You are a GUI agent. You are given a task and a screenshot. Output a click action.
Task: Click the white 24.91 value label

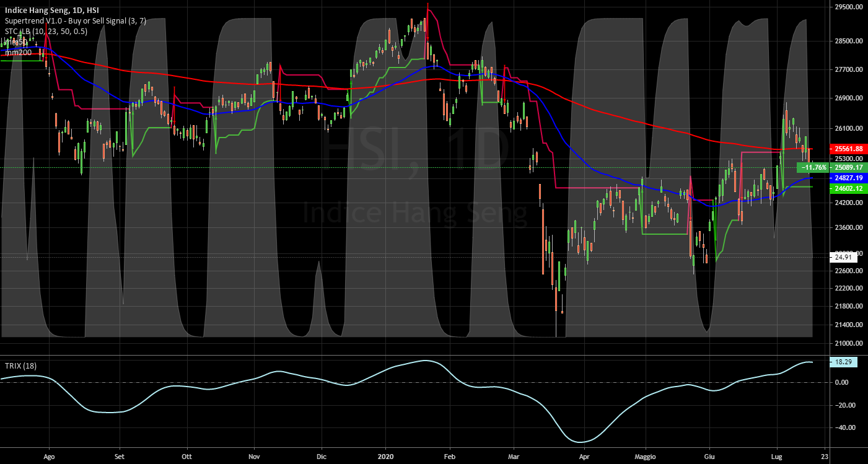(x=843, y=256)
